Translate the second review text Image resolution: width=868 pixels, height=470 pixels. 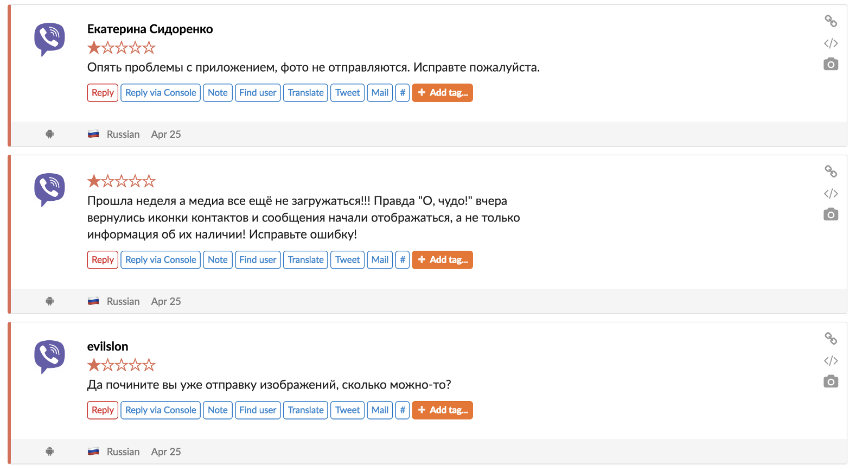(305, 260)
